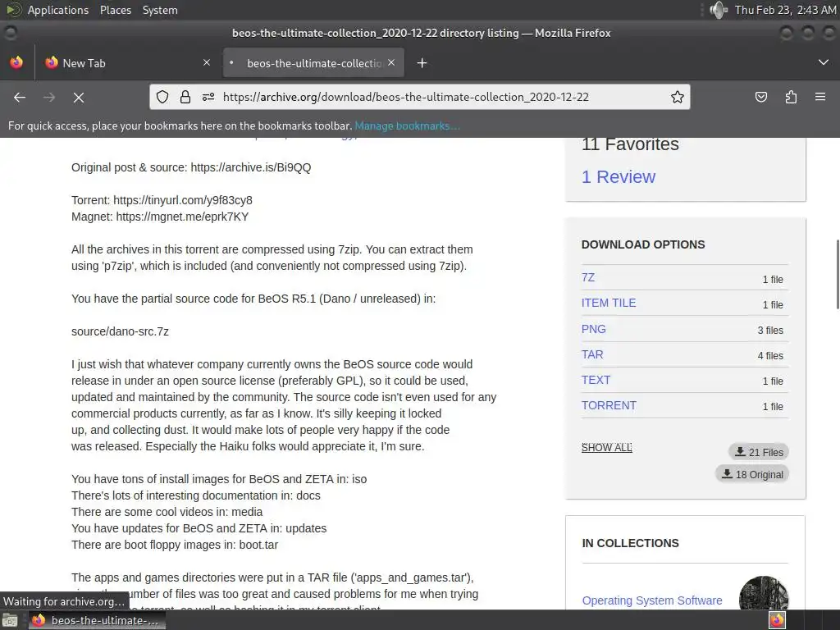The width and height of the screenshot is (840, 630).
Task: Open the volume speaker icon in panel
Action: point(718,10)
